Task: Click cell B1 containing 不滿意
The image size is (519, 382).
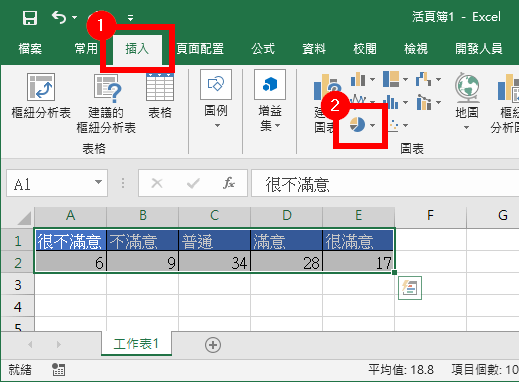Action: pos(142,240)
